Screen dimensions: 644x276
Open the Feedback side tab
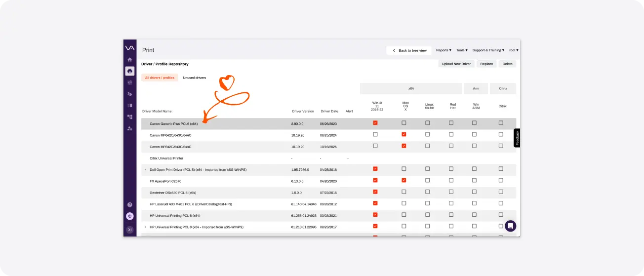517,138
